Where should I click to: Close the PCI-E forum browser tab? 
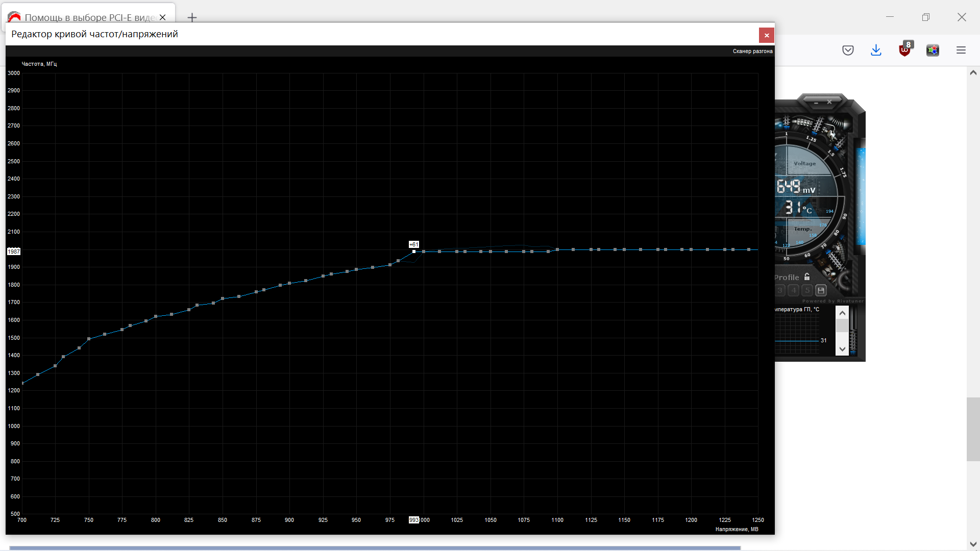click(x=162, y=17)
